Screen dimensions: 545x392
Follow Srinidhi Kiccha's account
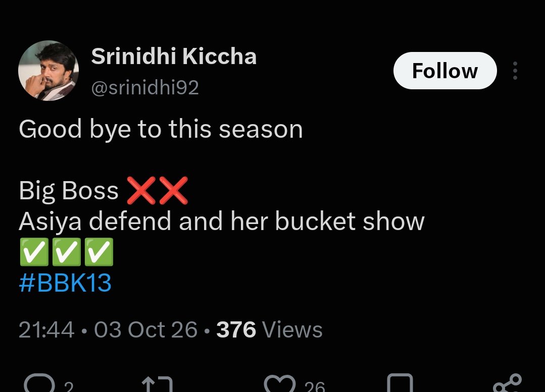coord(445,71)
